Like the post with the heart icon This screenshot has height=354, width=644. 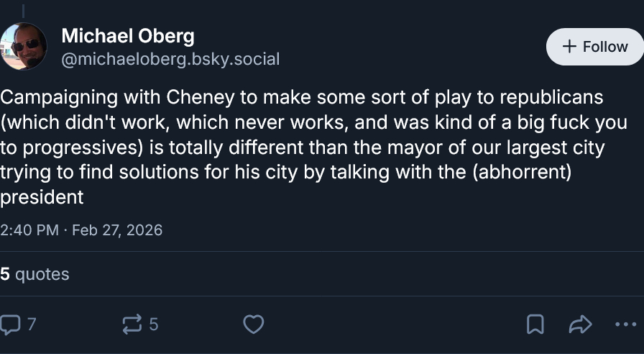click(253, 324)
